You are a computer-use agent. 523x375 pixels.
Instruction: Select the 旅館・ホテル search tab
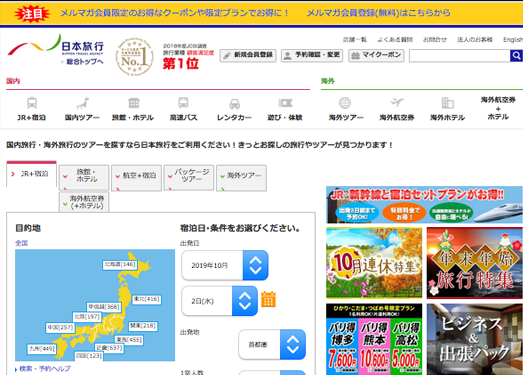point(84,177)
